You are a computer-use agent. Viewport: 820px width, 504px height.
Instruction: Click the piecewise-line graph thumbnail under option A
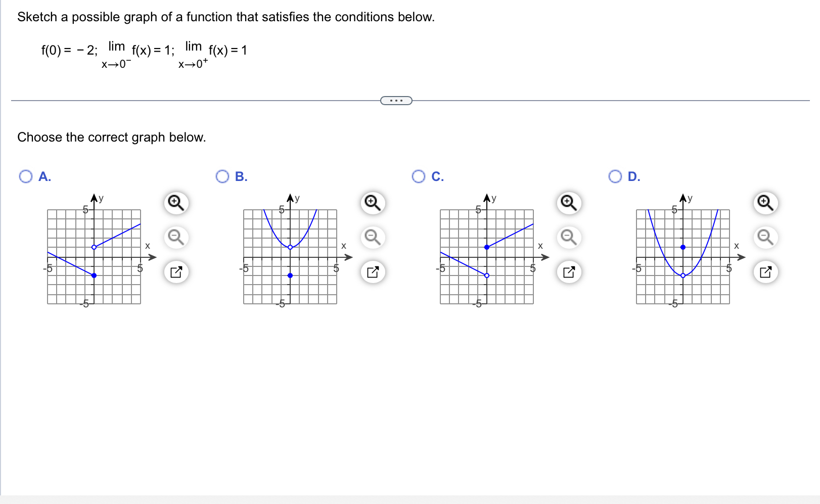click(94, 256)
